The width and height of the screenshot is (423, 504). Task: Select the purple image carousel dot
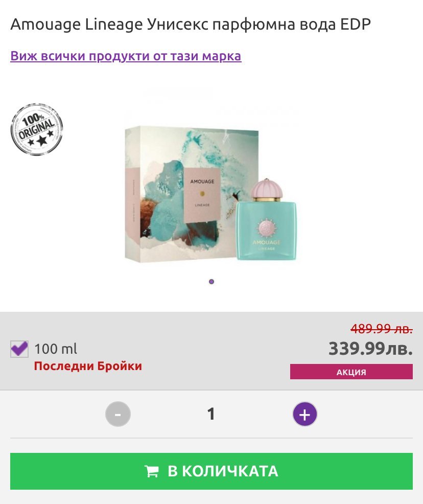[212, 282]
